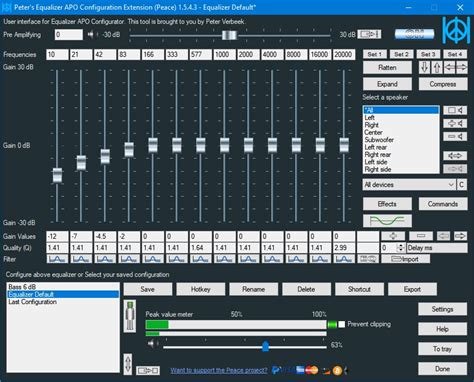Click the 2.99 quality value field
This screenshot has height=382, width=474.
[x=344, y=248]
